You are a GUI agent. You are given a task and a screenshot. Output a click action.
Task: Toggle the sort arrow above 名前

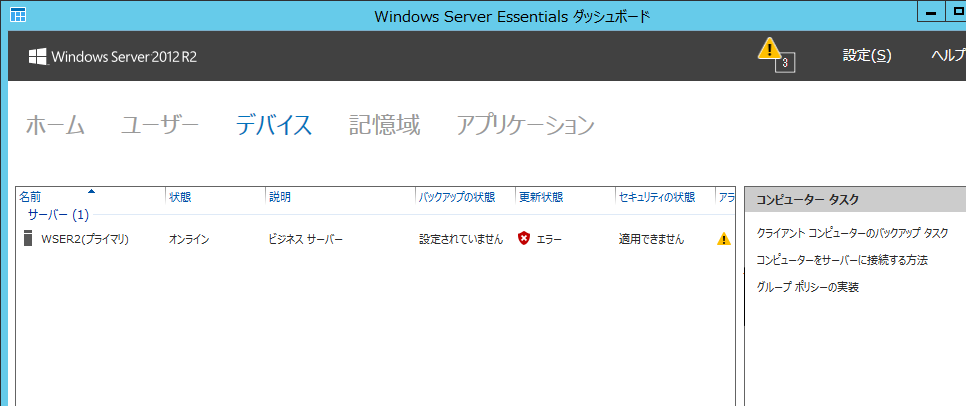(x=92, y=191)
